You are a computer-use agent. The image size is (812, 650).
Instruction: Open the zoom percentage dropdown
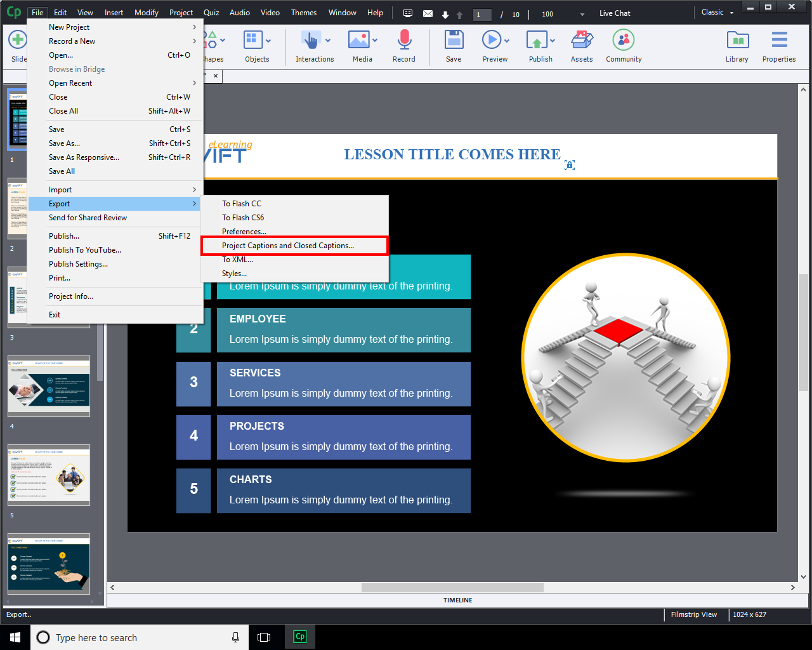582,15
